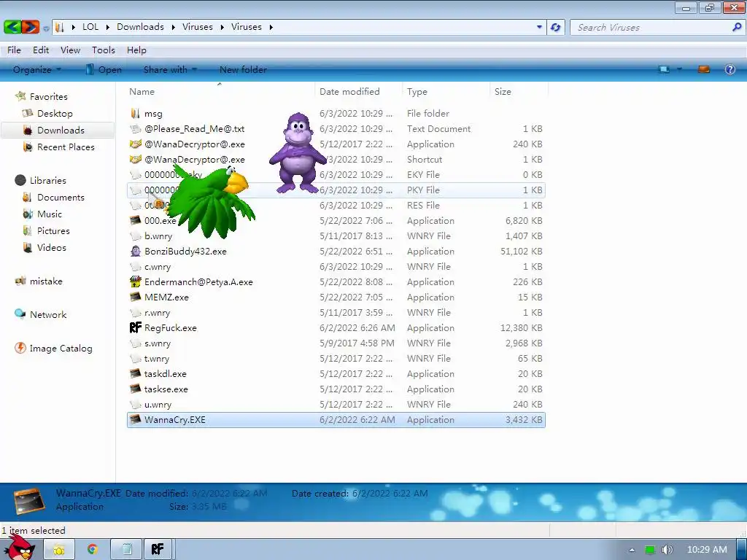The height and width of the screenshot is (560, 747).
Task: Click the RegFuck.exe RF icon
Action: tap(135, 327)
